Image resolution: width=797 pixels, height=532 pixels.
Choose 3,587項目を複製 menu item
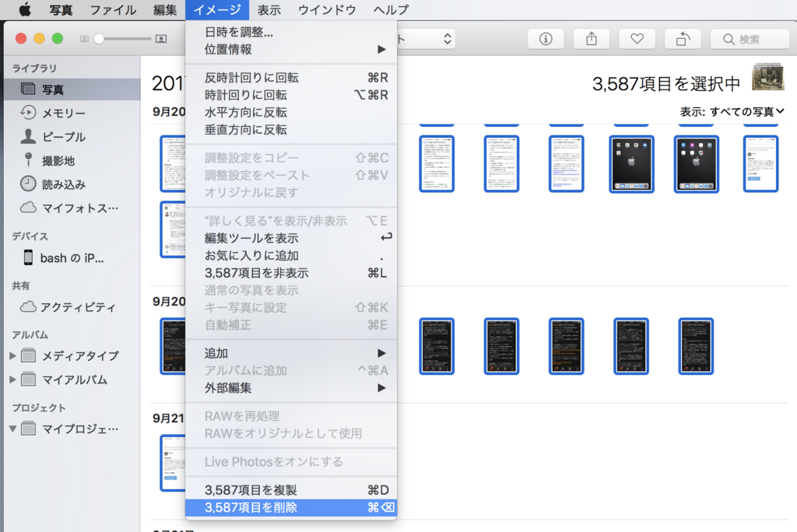click(291, 490)
